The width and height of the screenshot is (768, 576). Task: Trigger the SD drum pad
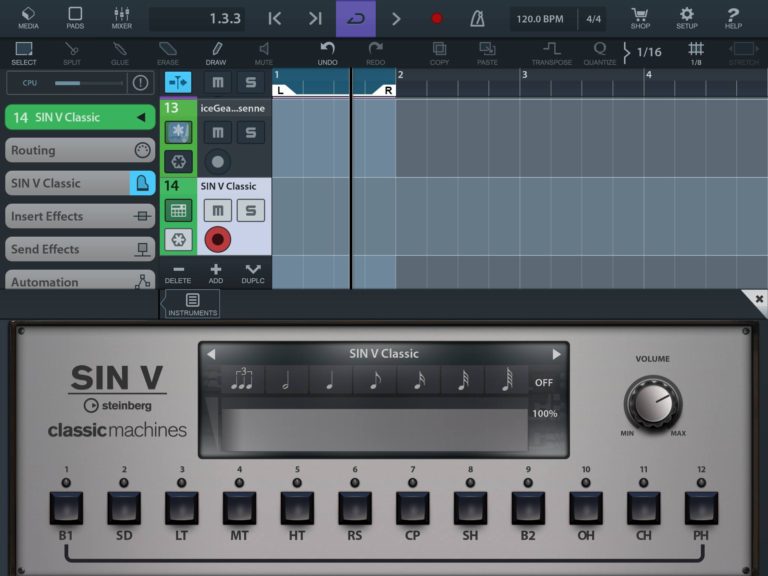click(x=124, y=508)
